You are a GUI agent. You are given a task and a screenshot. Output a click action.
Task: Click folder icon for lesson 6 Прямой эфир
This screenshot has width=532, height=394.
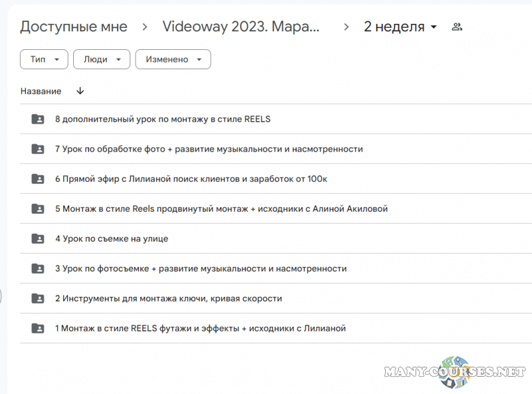(x=38, y=179)
